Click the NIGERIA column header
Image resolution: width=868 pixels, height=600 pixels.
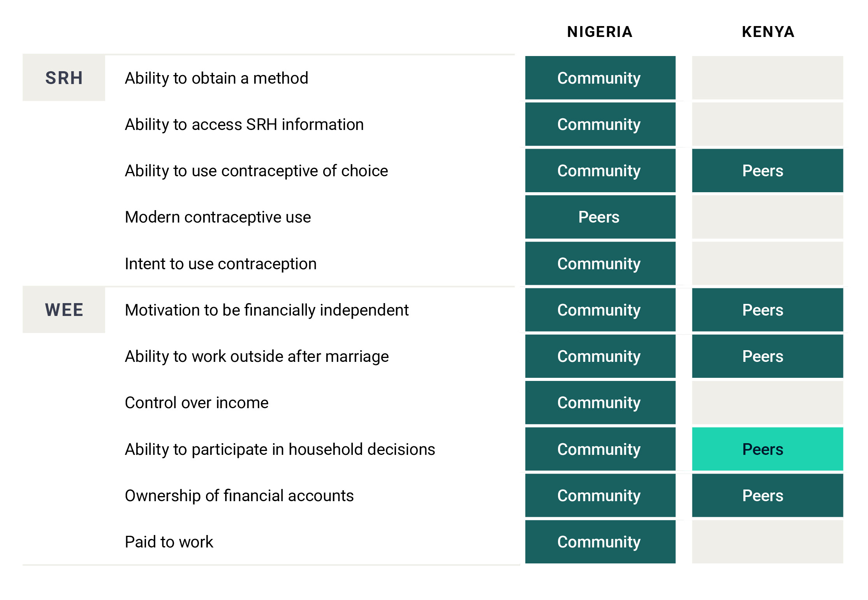[x=599, y=32]
